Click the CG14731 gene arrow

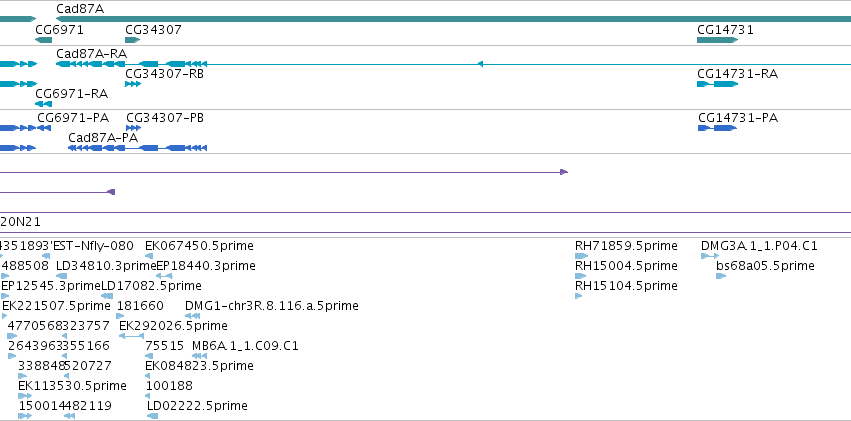pos(717,40)
